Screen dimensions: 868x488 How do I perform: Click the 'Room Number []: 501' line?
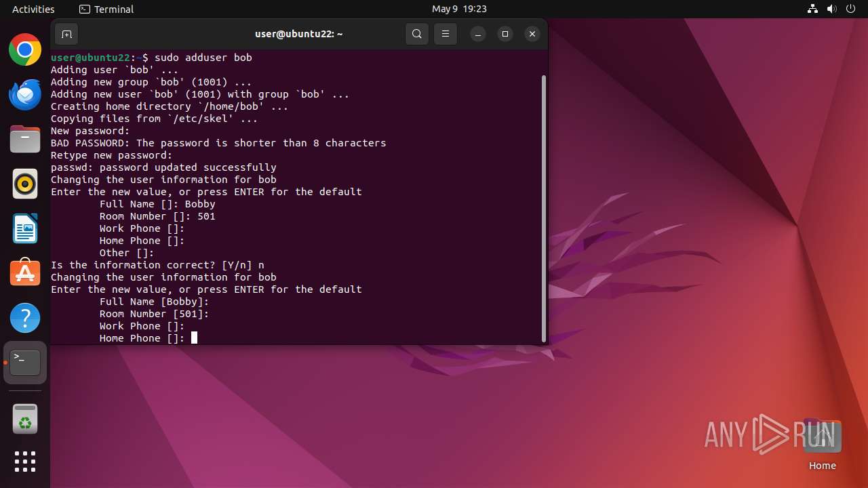[x=157, y=216]
